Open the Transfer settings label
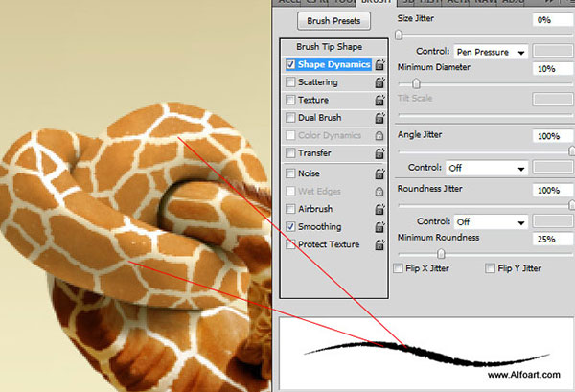The height and width of the screenshot is (392, 575). (314, 153)
